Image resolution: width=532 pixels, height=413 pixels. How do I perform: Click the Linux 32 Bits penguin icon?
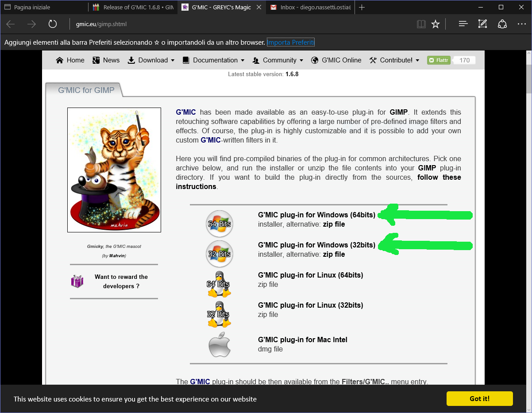[x=219, y=314]
